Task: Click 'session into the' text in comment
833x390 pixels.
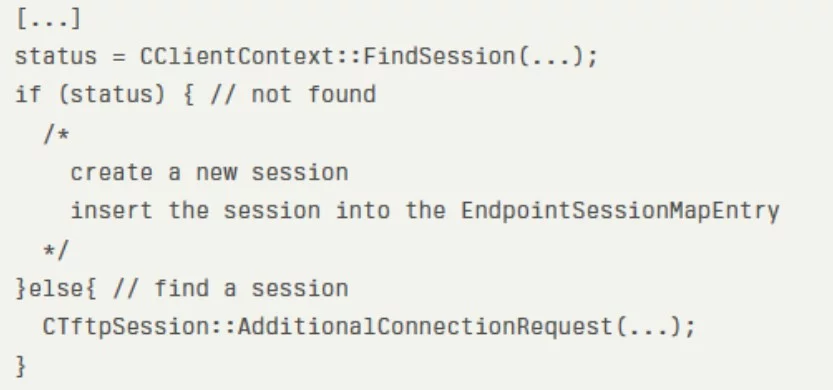Action: [x=334, y=210]
